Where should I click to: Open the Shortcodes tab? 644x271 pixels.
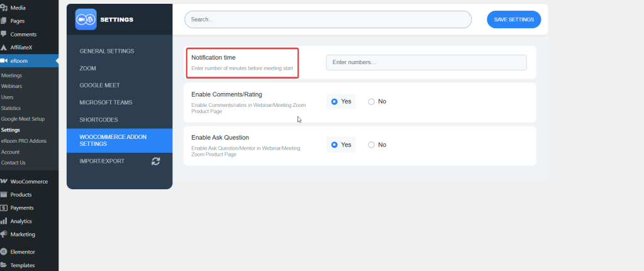click(119, 120)
